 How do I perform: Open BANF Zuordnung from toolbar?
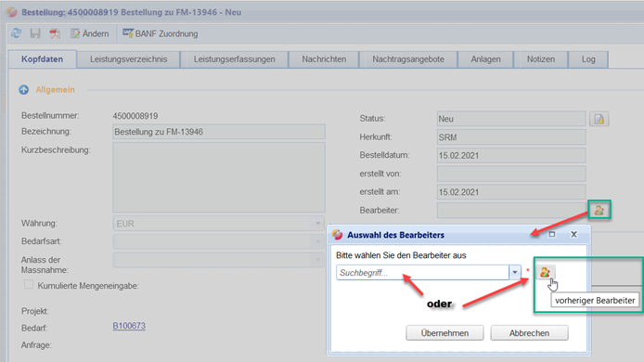[161, 33]
